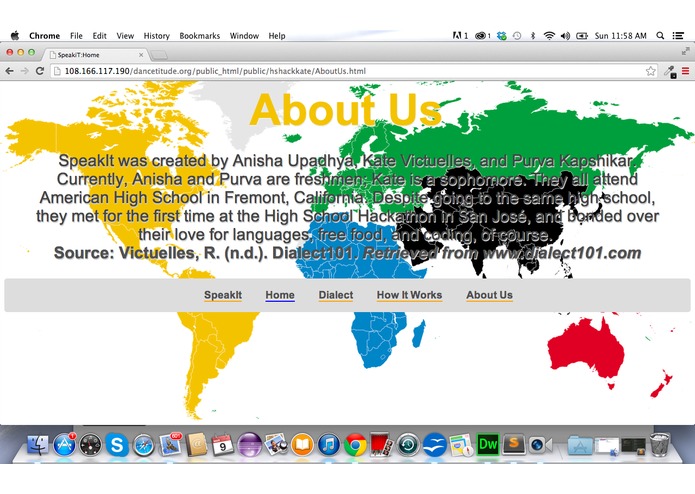Open the History menu

pos(156,36)
